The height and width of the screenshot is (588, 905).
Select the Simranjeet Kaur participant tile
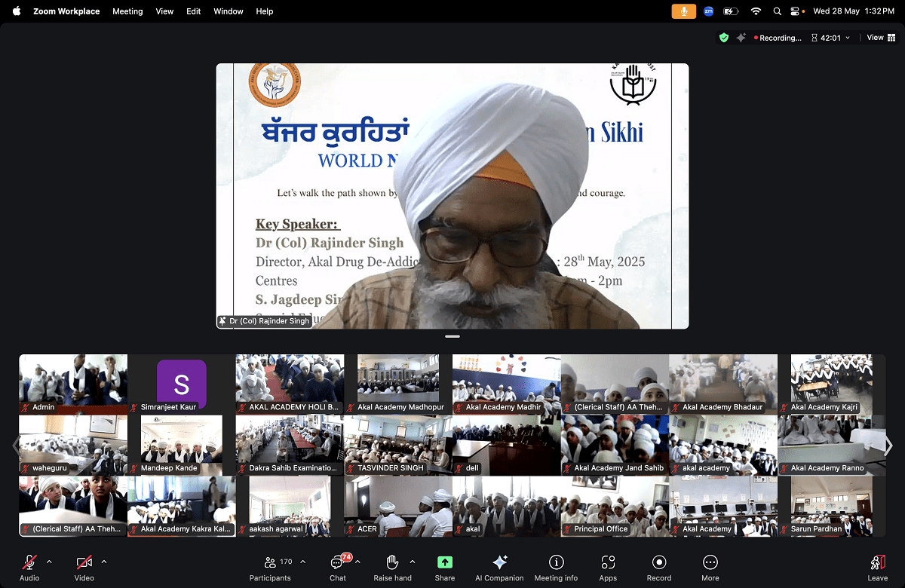182,384
